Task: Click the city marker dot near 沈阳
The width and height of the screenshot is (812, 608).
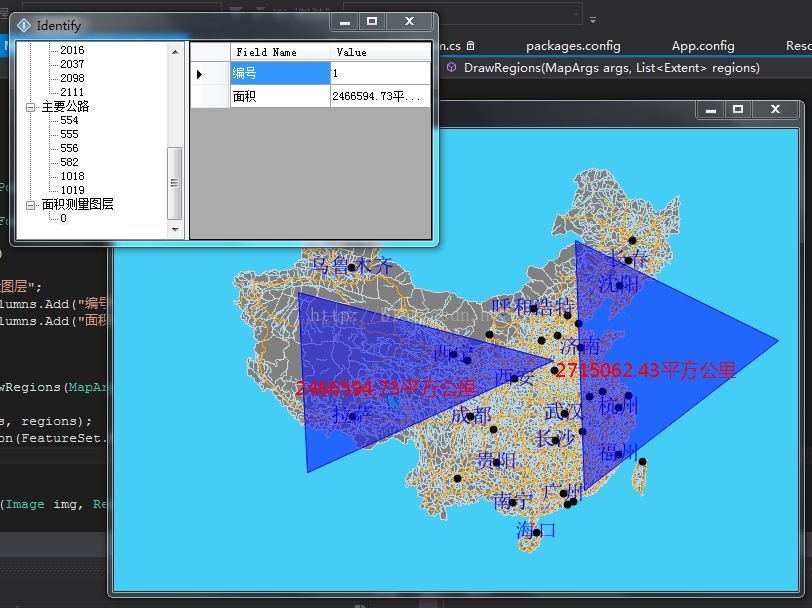Action: click(x=619, y=285)
